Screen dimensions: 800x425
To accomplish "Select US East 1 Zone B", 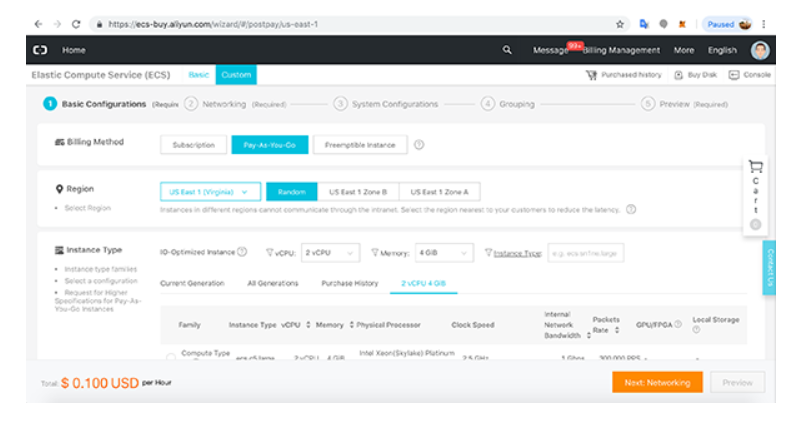I will [358, 192].
